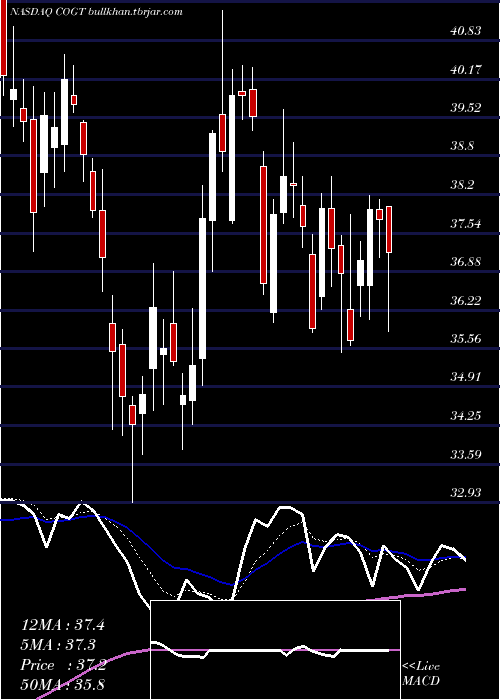Click the 34.91 price axis label
500x700 pixels.
pos(466,377)
